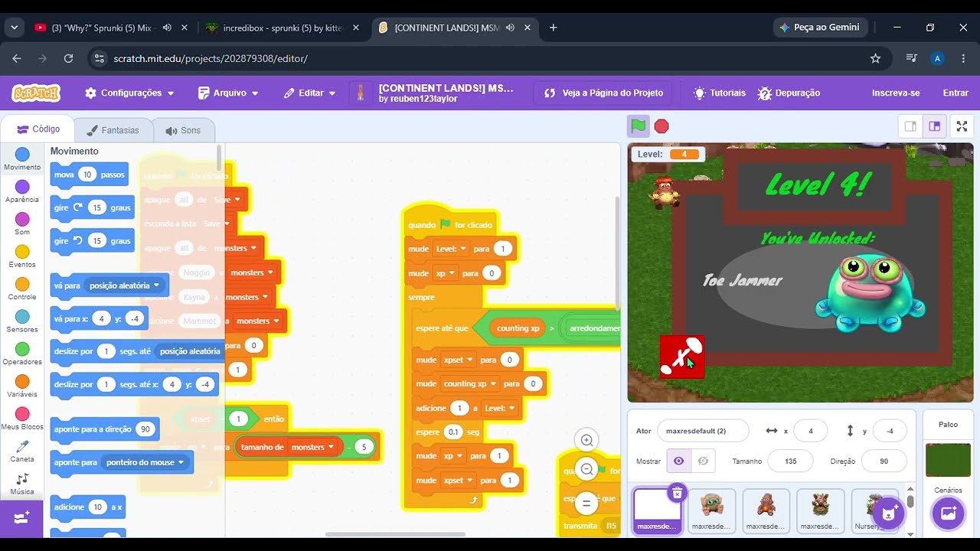
Task: Click Veja a Página do Projeto button
Action: [603, 93]
